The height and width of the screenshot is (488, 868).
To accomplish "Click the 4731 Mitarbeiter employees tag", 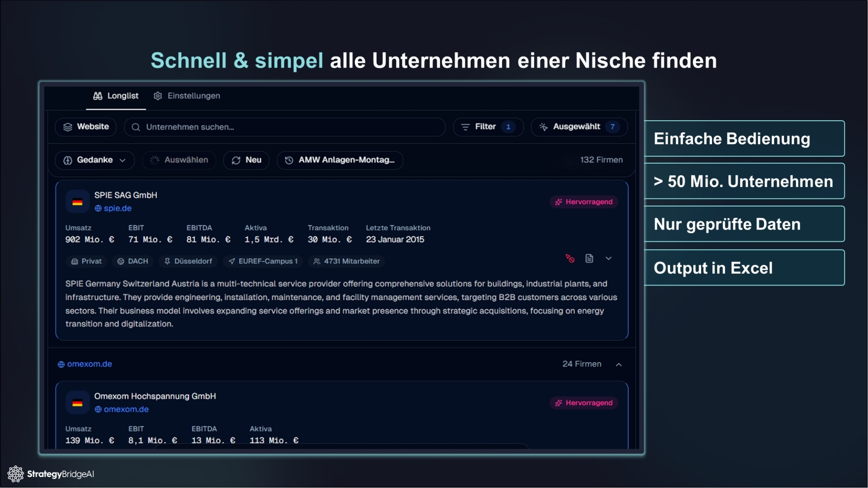I will (x=347, y=261).
